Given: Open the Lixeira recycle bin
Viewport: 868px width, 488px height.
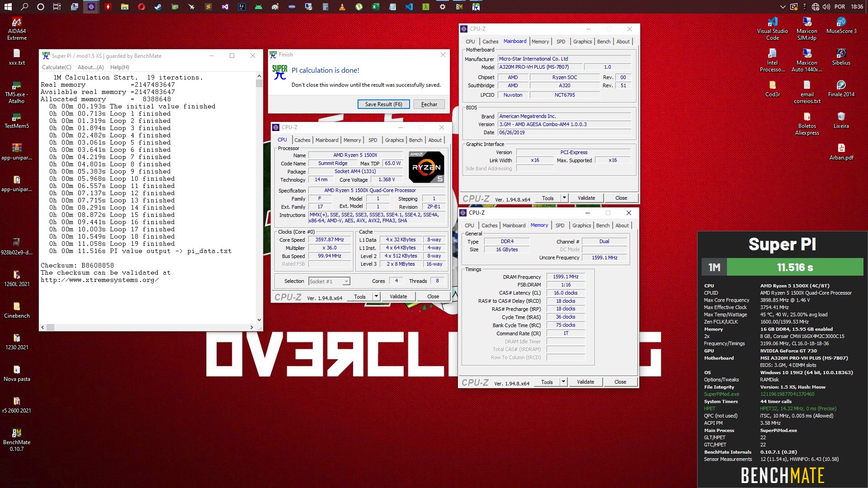Looking at the screenshot, I should (x=841, y=120).
